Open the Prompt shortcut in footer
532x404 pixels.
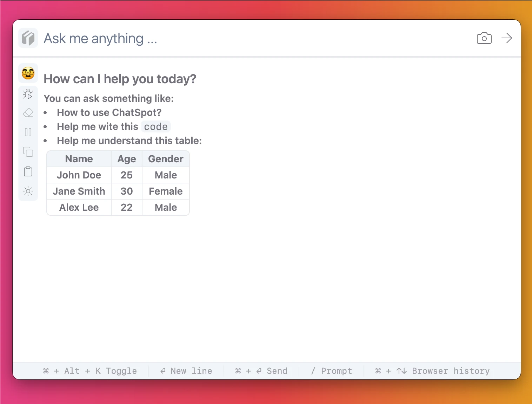click(x=331, y=371)
